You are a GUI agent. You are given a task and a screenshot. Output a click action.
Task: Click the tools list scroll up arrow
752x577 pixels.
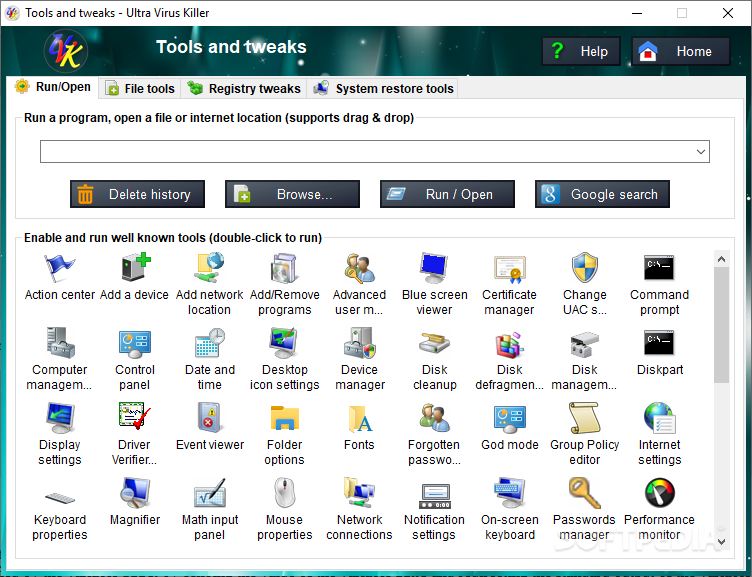tap(721, 259)
